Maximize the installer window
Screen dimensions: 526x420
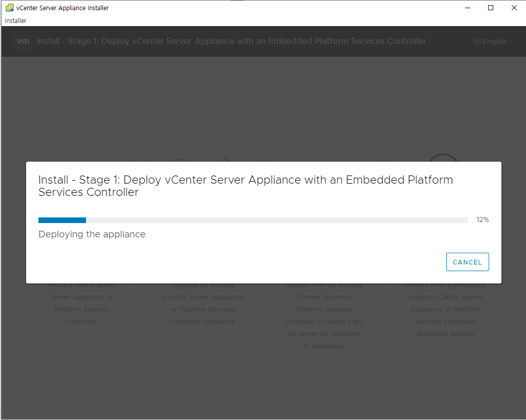[491, 8]
